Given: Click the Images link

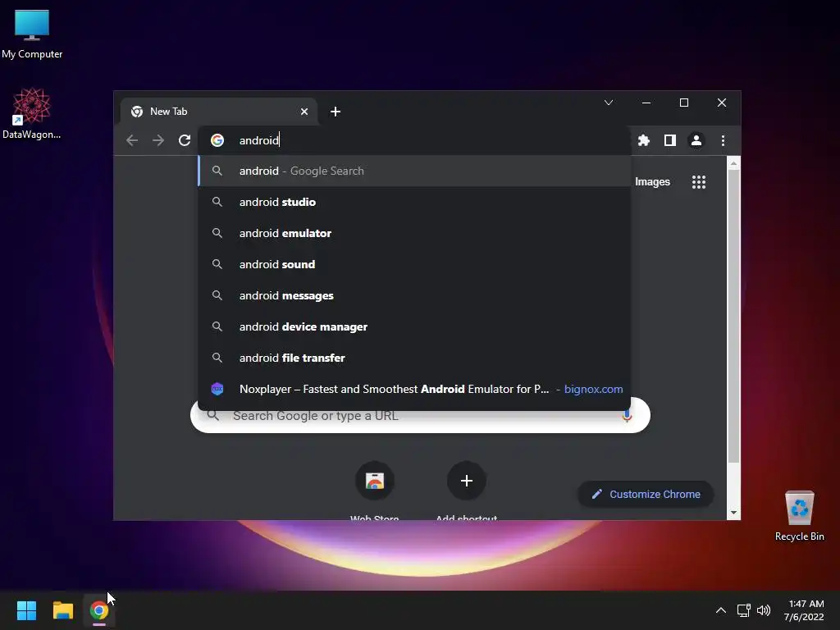Looking at the screenshot, I should [x=652, y=181].
